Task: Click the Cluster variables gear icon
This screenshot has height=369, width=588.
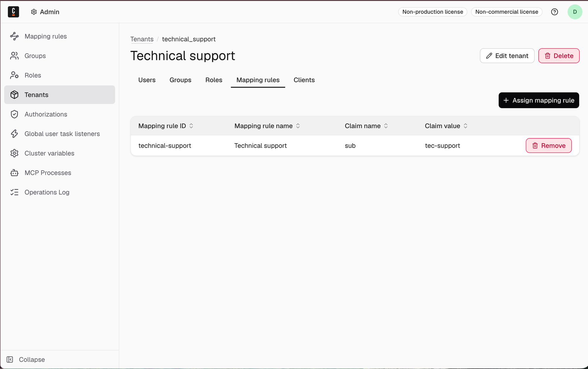Action: (x=14, y=153)
